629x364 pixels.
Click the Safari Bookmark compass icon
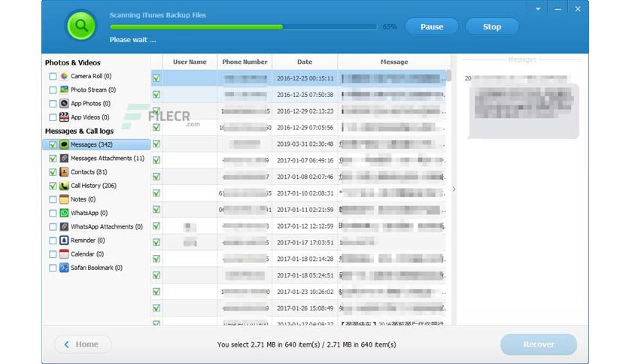pos(64,268)
